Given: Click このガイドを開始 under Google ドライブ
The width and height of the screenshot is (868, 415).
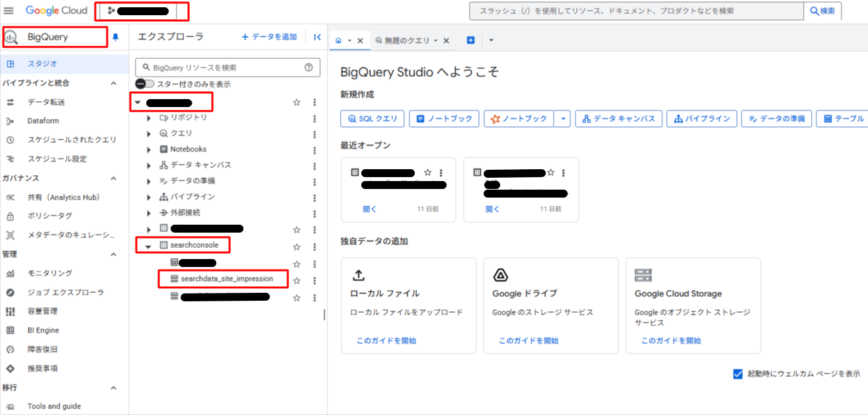Looking at the screenshot, I should (x=529, y=341).
